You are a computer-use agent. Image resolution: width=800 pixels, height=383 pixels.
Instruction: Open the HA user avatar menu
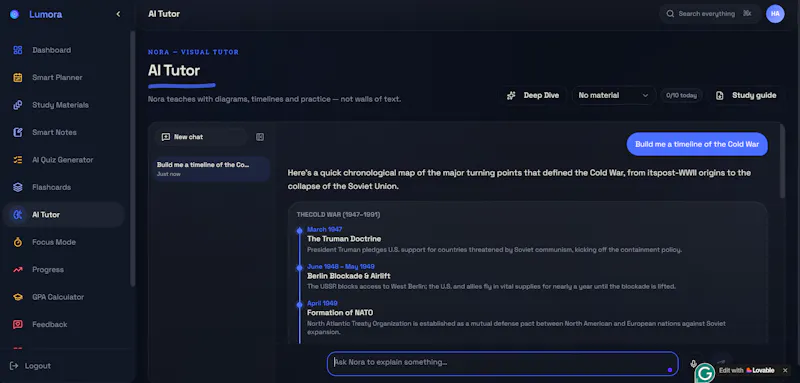775,14
